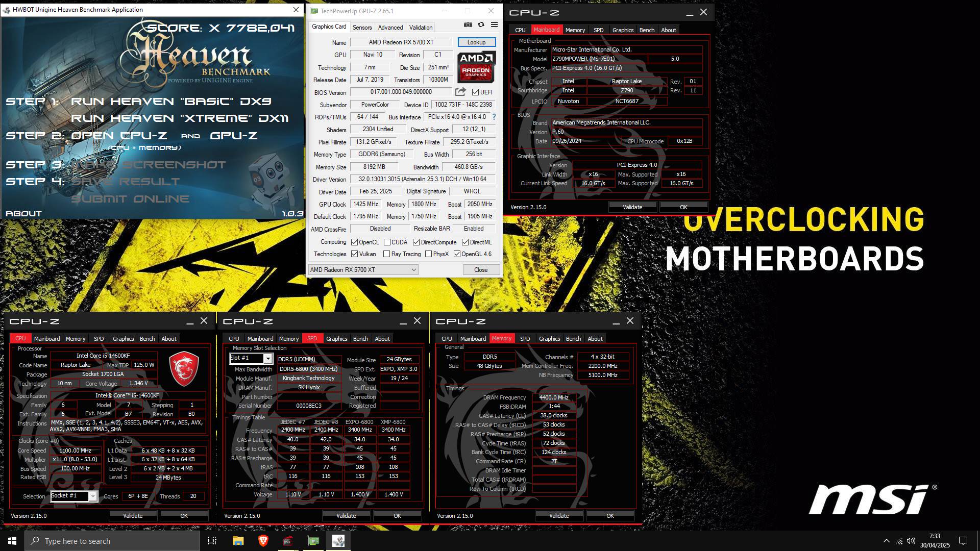Open File Explorer from taskbar
This screenshot has height=551, width=980.
[x=238, y=541]
